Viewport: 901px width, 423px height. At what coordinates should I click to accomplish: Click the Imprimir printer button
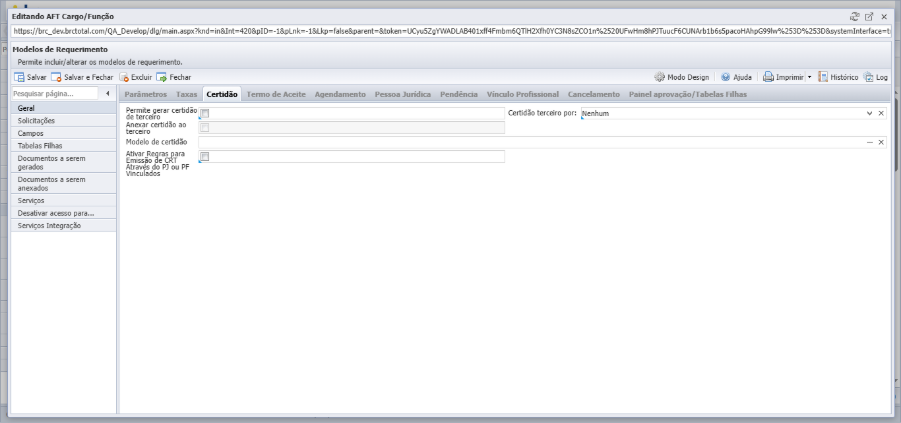(x=783, y=77)
